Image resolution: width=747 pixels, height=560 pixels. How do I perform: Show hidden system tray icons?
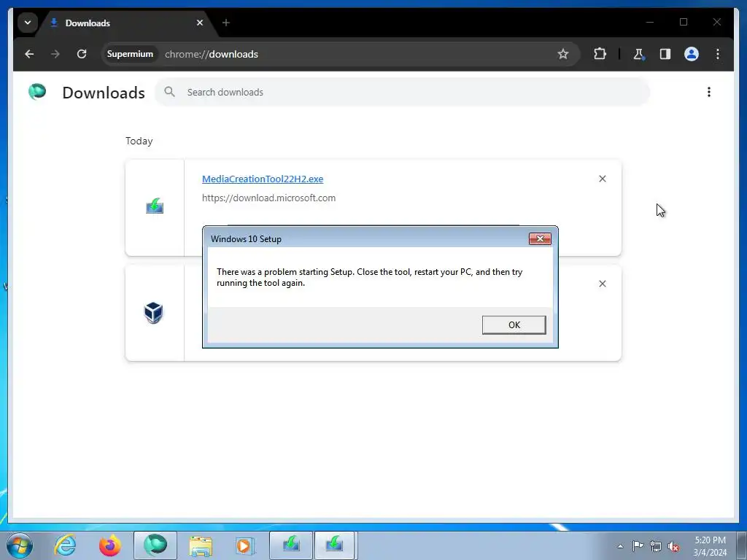[x=620, y=547]
